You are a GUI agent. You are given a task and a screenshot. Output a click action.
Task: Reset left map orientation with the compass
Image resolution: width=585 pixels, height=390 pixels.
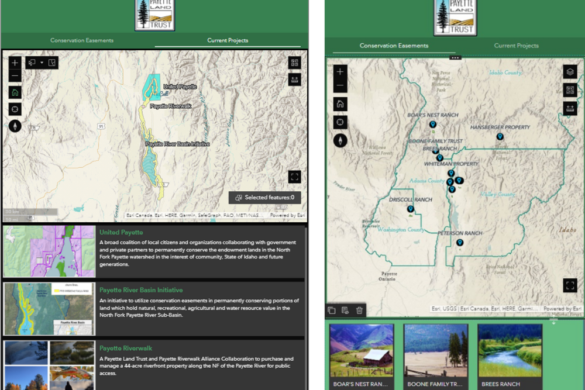click(15, 126)
